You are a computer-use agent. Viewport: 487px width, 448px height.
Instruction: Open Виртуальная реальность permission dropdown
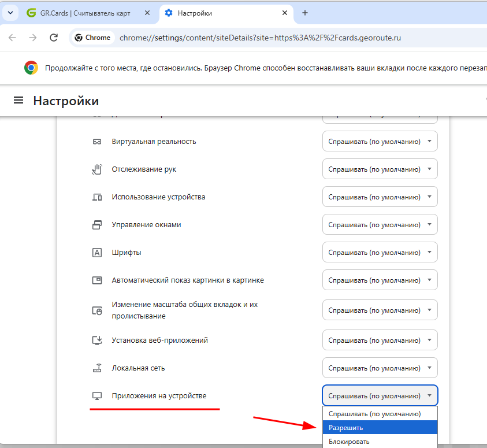(x=380, y=142)
